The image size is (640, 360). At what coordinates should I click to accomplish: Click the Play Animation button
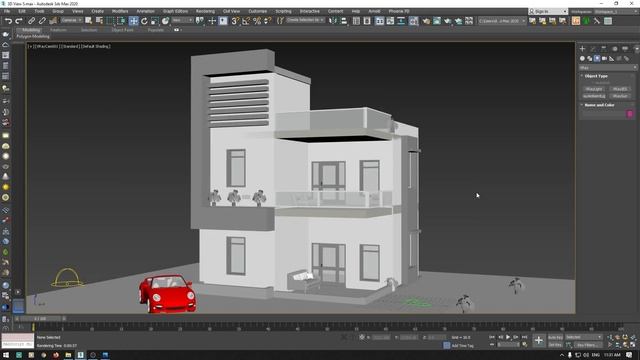(508, 337)
